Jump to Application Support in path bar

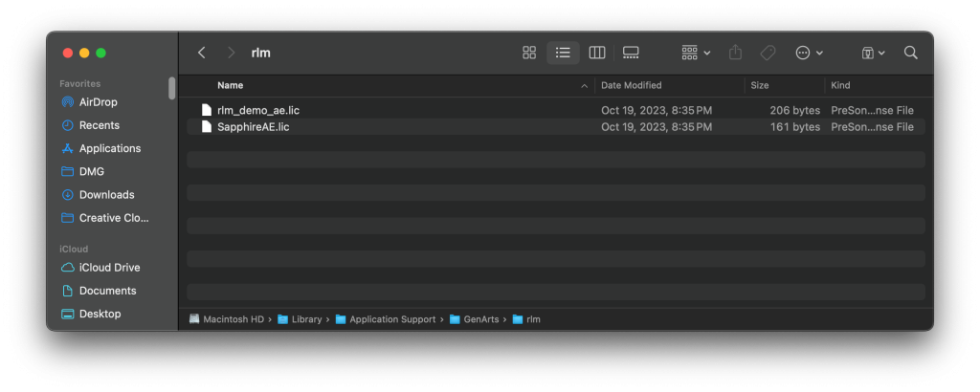(x=391, y=319)
